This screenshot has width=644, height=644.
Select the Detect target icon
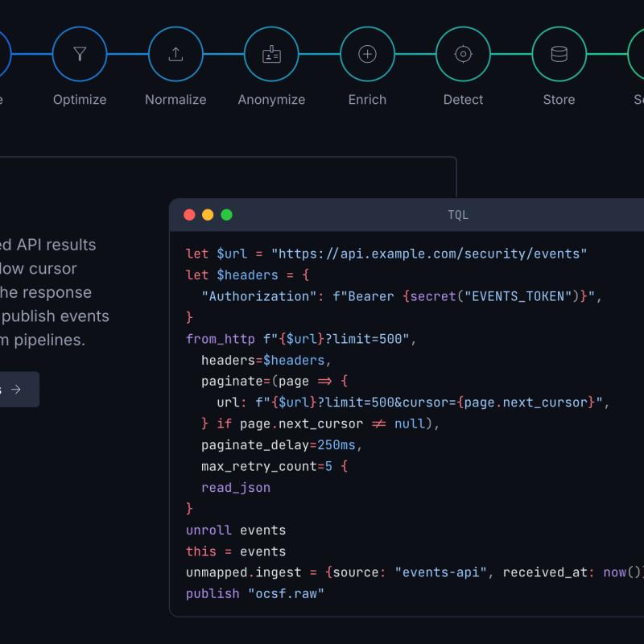tap(464, 54)
